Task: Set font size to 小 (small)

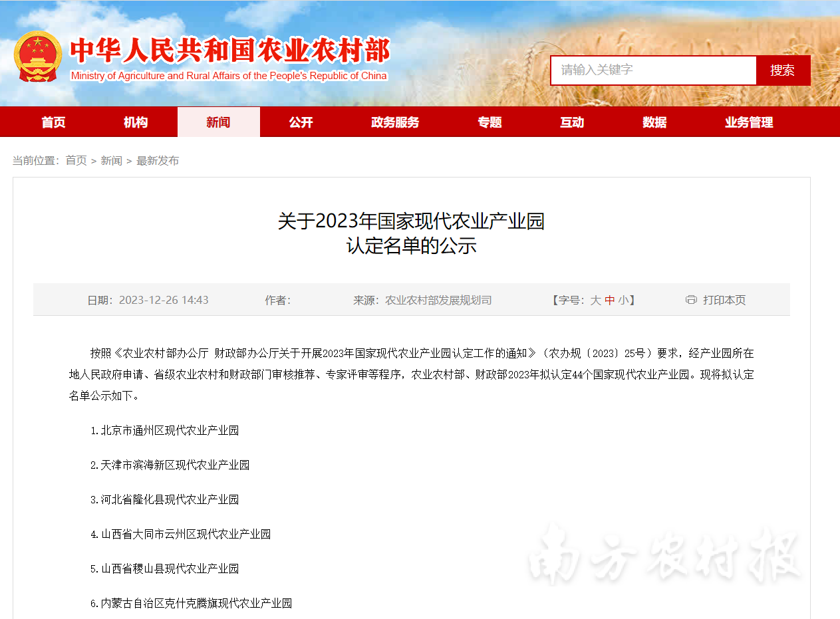Action: point(623,301)
